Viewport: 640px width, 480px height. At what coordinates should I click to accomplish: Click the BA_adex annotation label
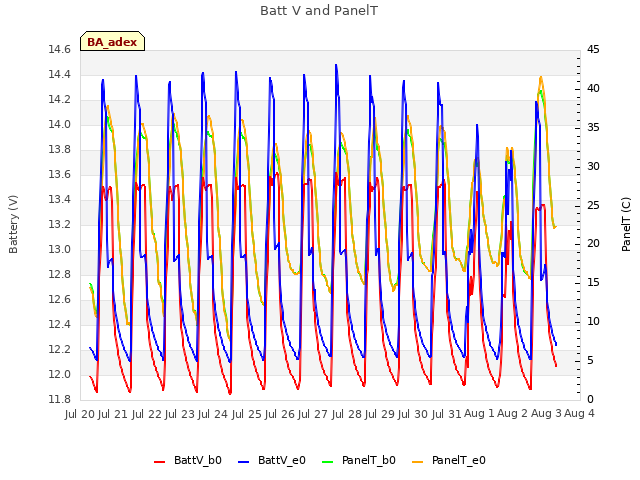coord(112,42)
